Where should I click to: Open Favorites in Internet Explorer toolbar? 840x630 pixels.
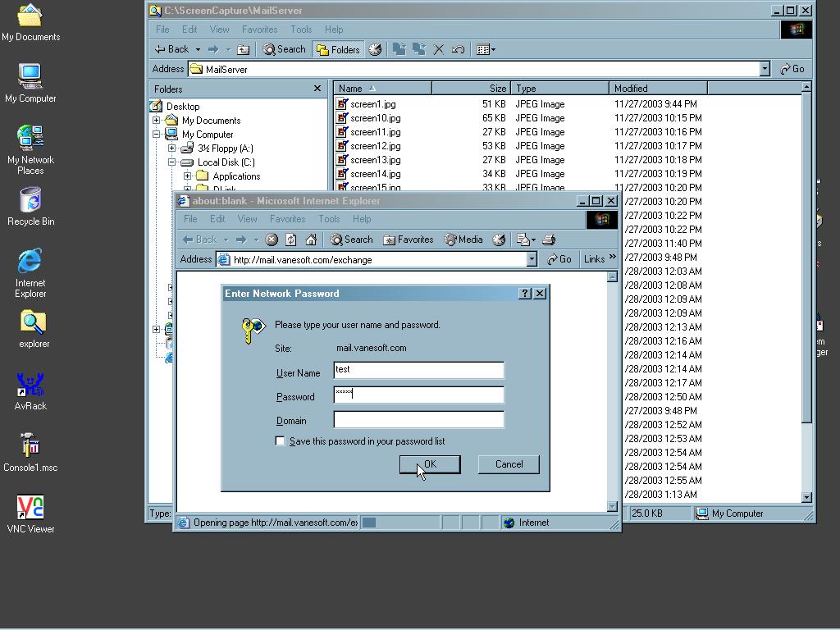(x=409, y=240)
